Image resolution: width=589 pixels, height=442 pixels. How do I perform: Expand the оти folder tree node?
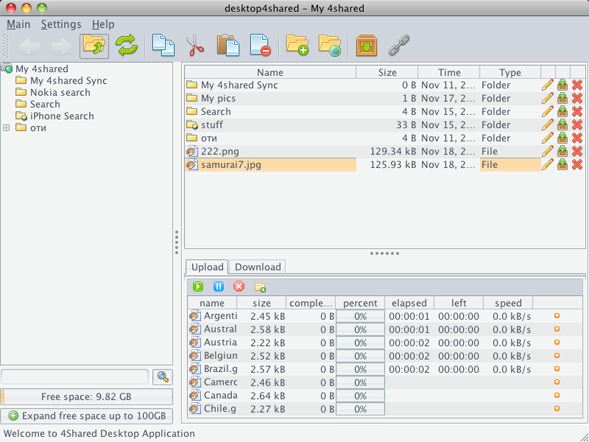(x=6, y=128)
